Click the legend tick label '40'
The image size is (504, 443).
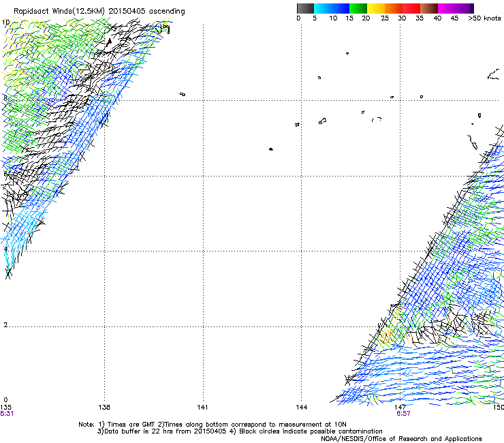[437, 18]
